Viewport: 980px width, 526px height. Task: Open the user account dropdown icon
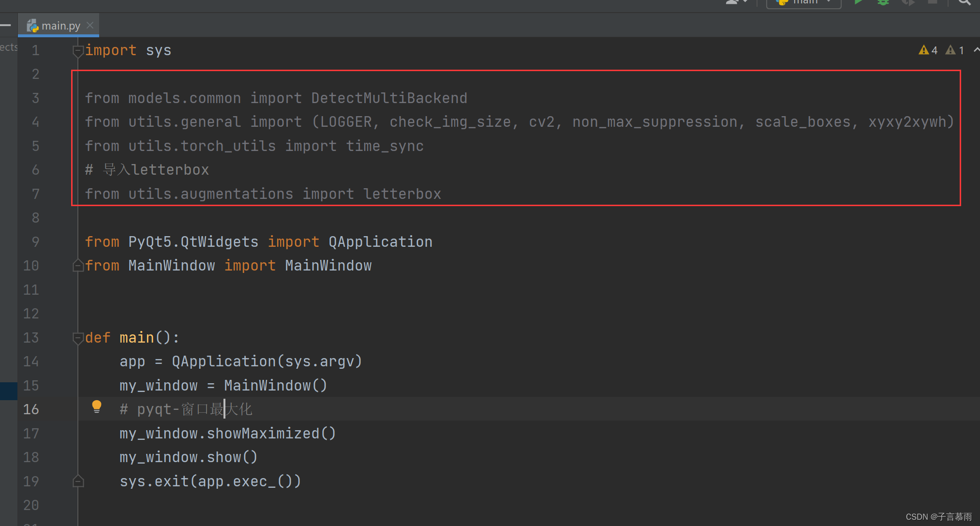(x=737, y=2)
